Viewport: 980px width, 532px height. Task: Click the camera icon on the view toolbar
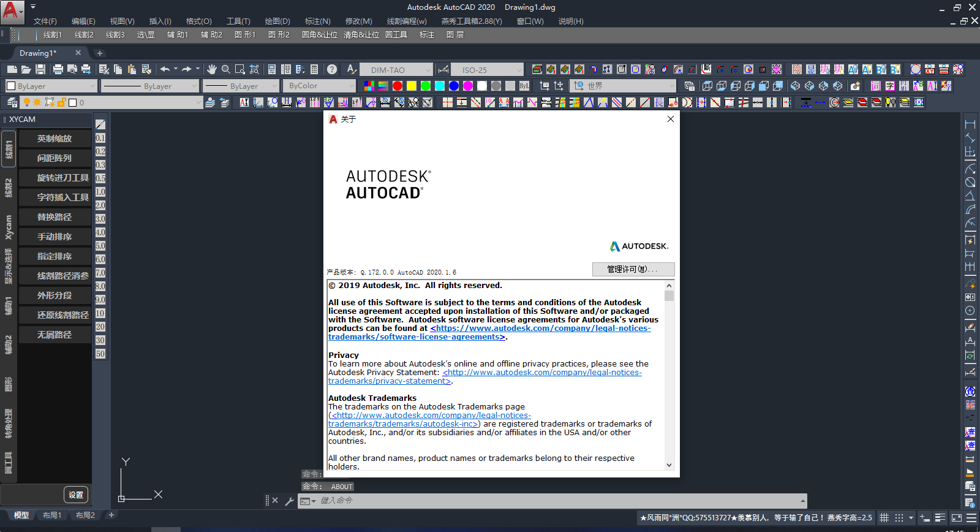(x=855, y=86)
